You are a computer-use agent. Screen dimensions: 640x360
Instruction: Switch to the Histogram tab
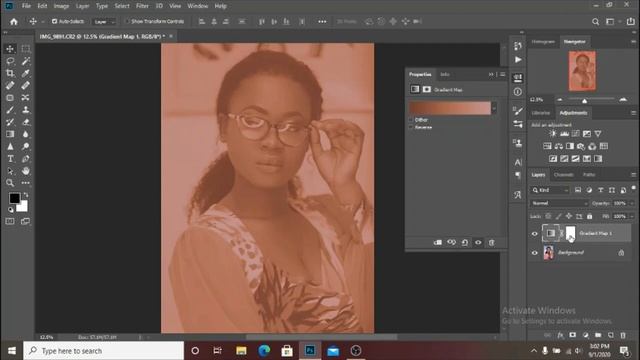543,42
